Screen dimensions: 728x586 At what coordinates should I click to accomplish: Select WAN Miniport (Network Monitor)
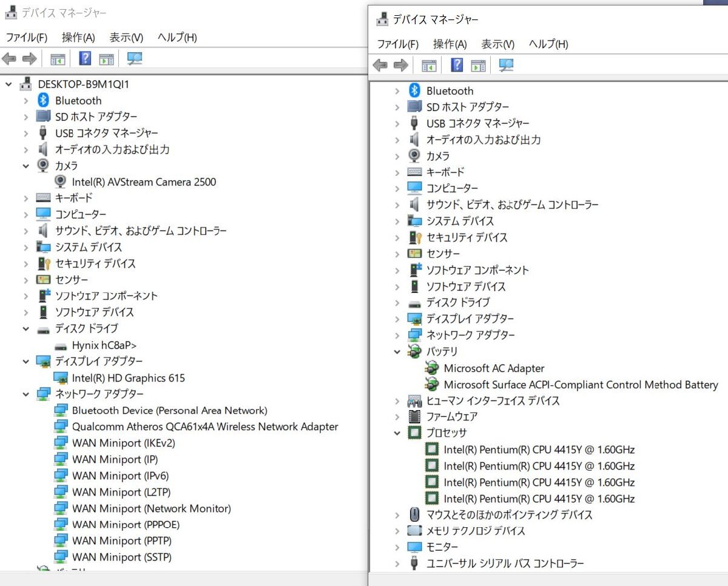[x=151, y=508]
